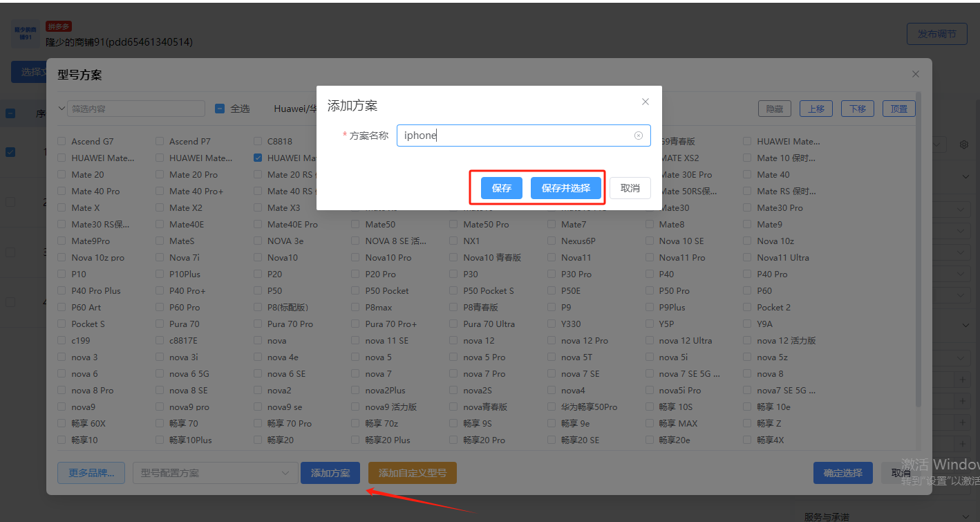This screenshot has height=522, width=980.
Task: Click the 发布调节 button on the background page
Action: point(936,34)
